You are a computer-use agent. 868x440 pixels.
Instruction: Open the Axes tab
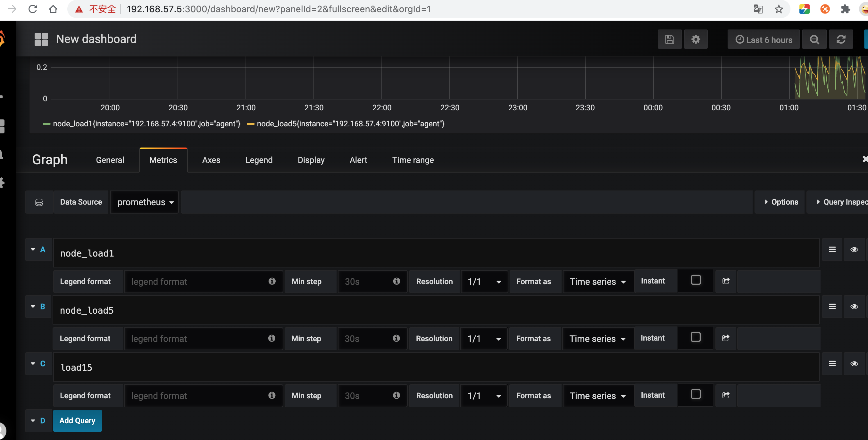211,160
